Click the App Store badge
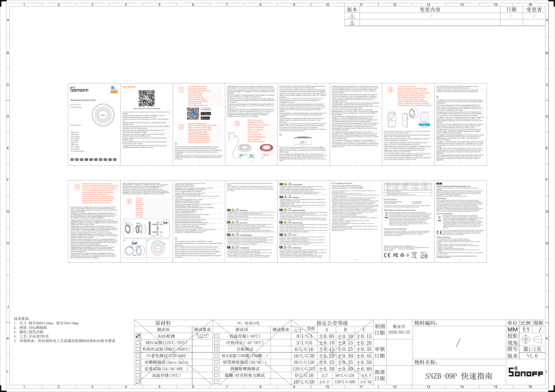Viewport: 555px width, 392px height. pyautogui.click(x=205, y=118)
